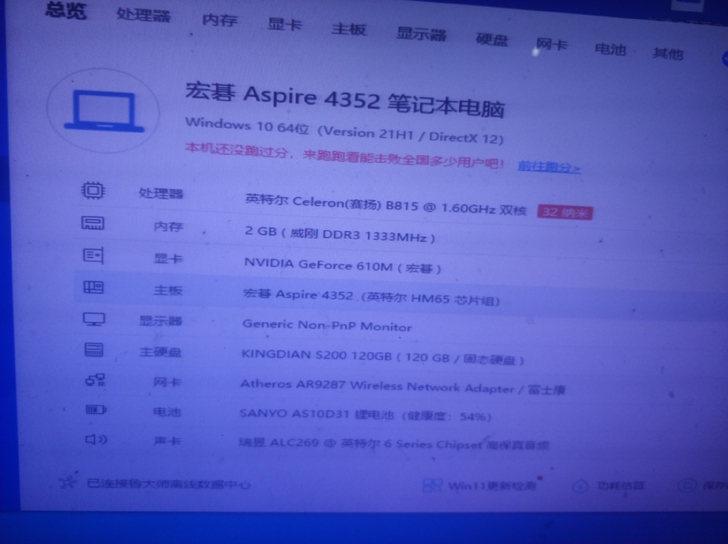Click the 处理器 row label
This screenshot has height=544, width=728.
[161, 194]
